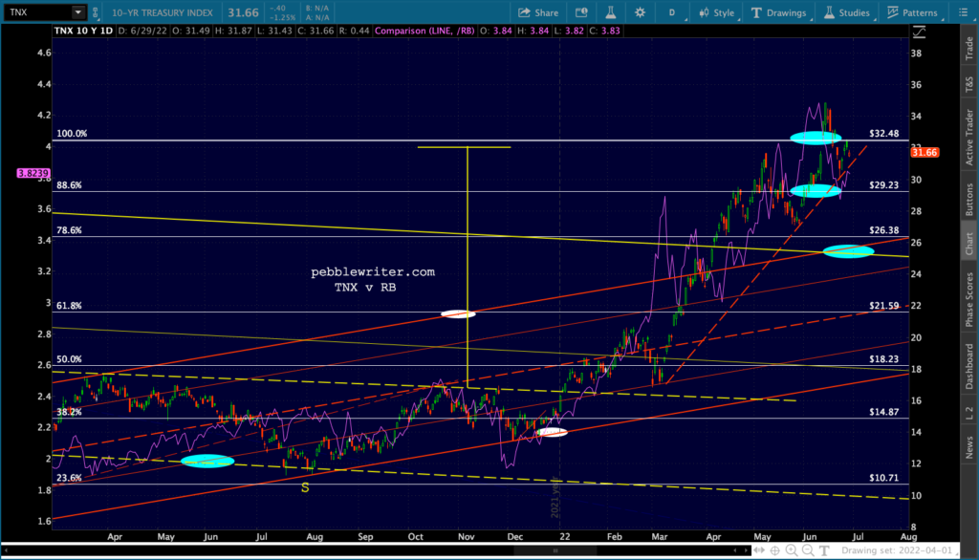Select the Chart sidebar tab
Viewport: 979px width, 560px height.
(969, 243)
